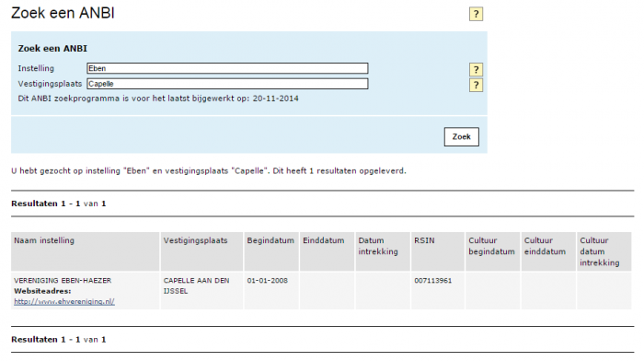
Task: Click the Websiteadres: label in the result row
Action: tap(42, 291)
